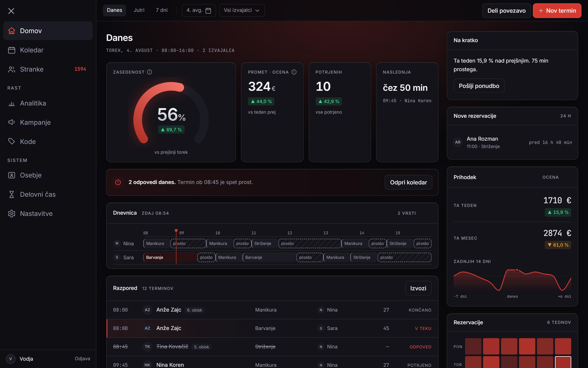588x368 pixels.
Task: Click the Odjava logout link
Action: tap(82, 359)
